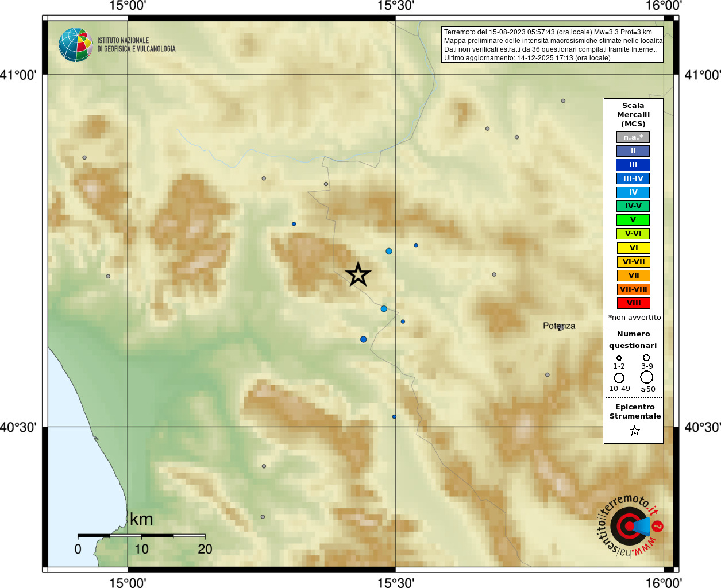Select the IV-V green swatch
Screen dimensions: 721x588
coord(633,206)
